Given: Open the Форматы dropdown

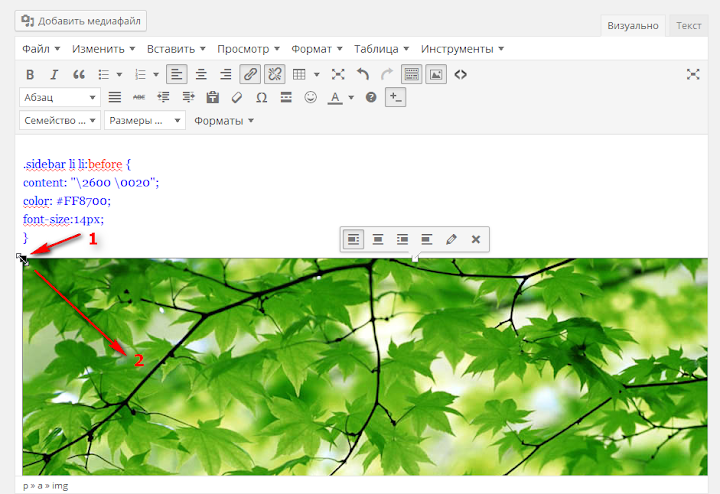Looking at the screenshot, I should click(x=224, y=121).
